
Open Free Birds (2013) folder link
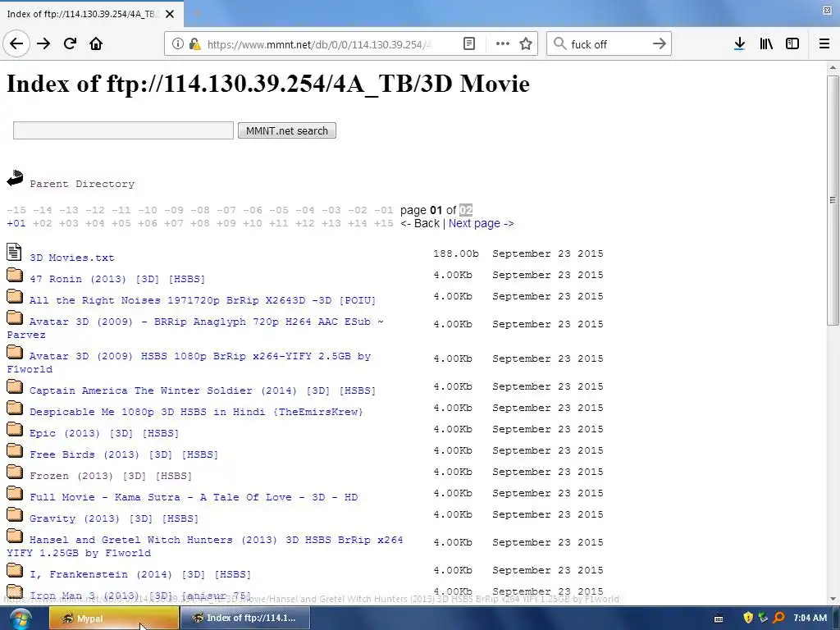pyautogui.click(x=124, y=454)
